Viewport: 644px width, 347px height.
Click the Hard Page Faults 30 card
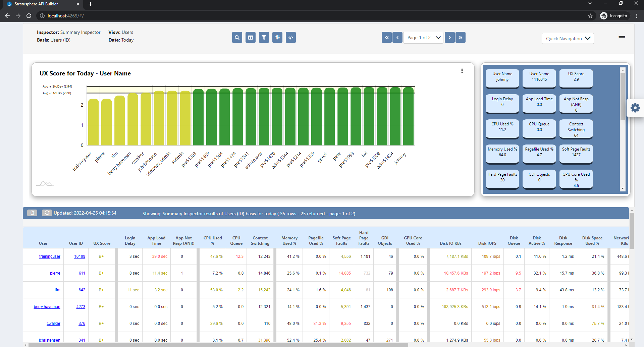point(502,179)
